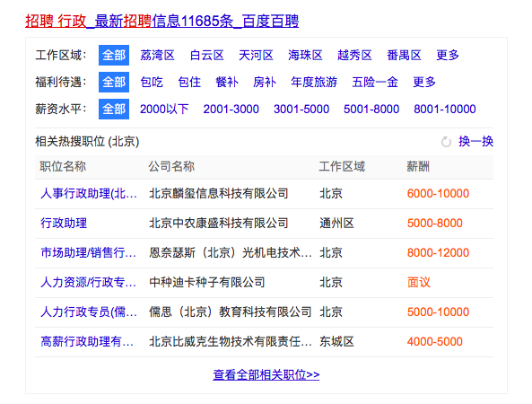Choose the 房补 benefit filter

click(265, 82)
